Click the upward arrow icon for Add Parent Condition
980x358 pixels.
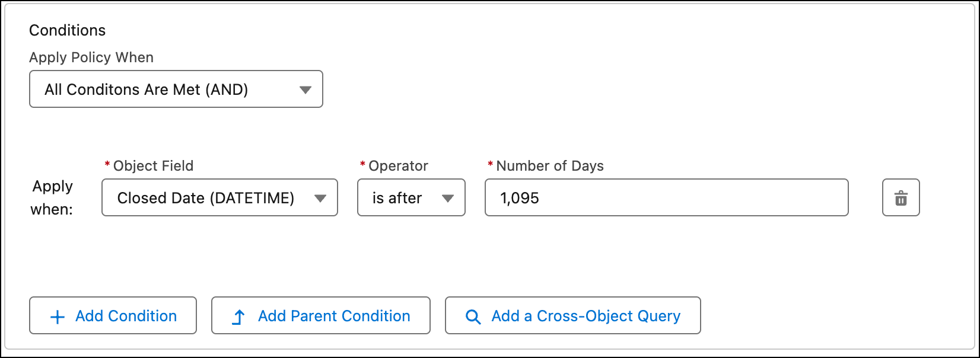tap(238, 316)
